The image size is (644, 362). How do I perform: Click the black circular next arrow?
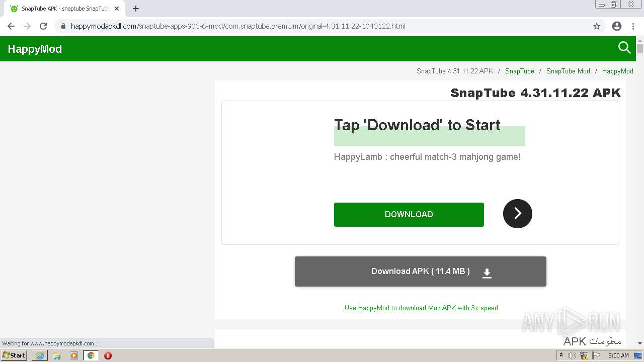[518, 214]
